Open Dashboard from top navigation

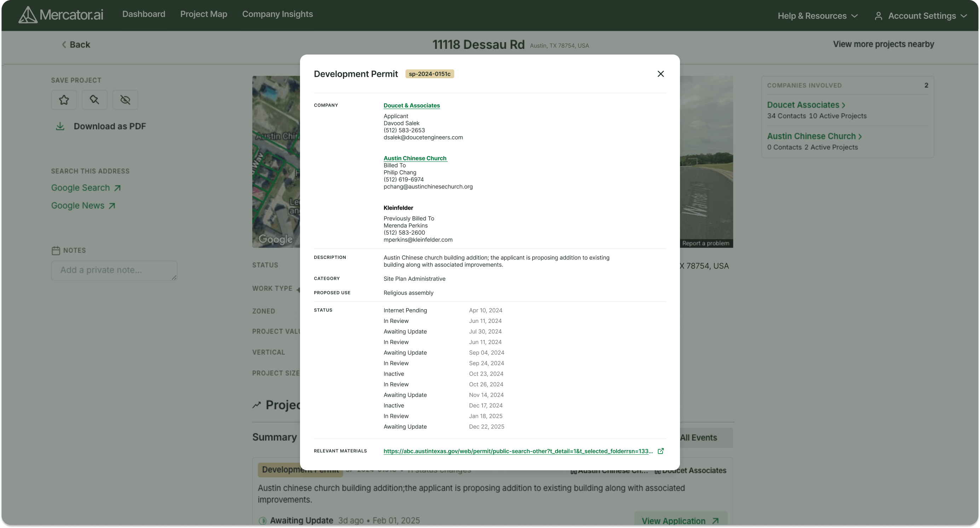click(x=143, y=14)
